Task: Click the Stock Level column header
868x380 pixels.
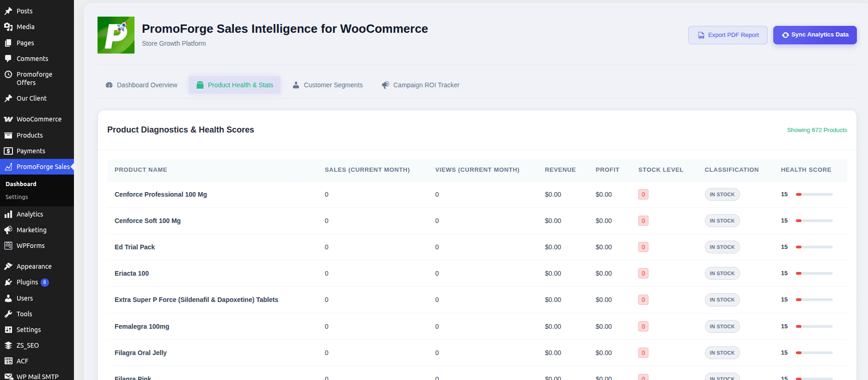Action: click(661, 170)
